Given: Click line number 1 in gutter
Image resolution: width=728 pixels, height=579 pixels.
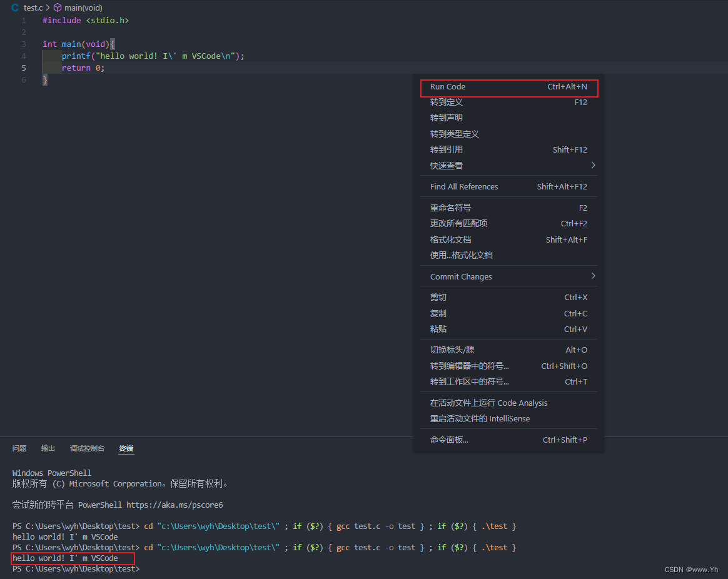Looking at the screenshot, I should click(24, 21).
